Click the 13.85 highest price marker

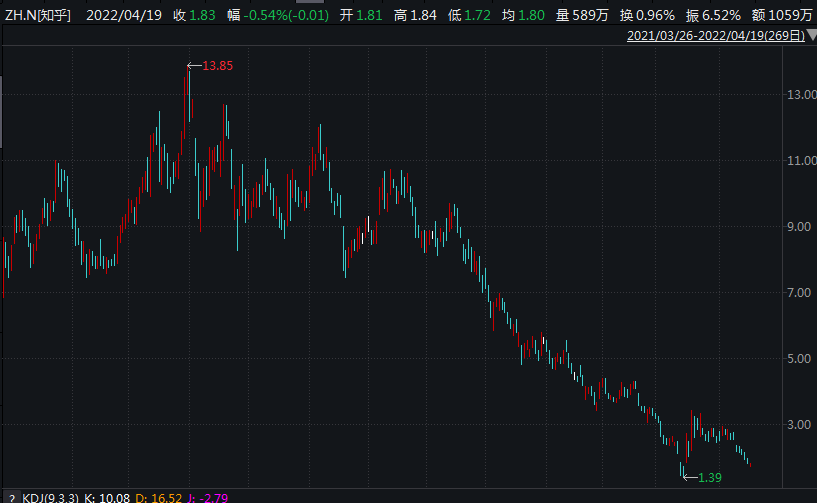click(218, 65)
